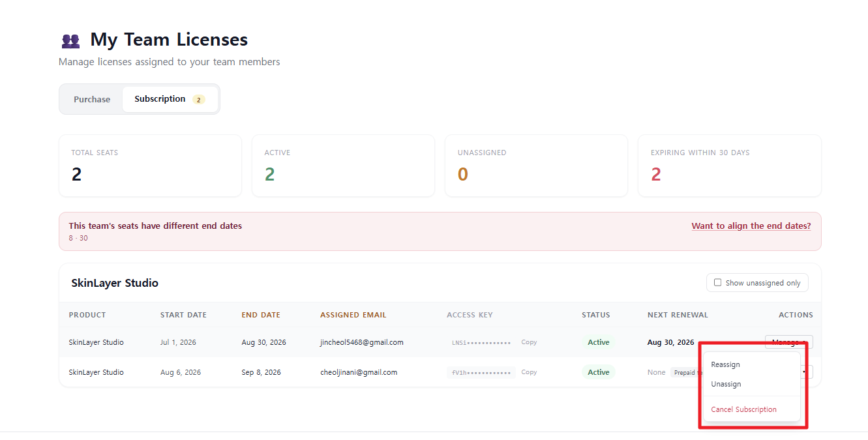Viewport: 868px width, 440px height.
Task: Click the End Date column header
Action: (261, 315)
